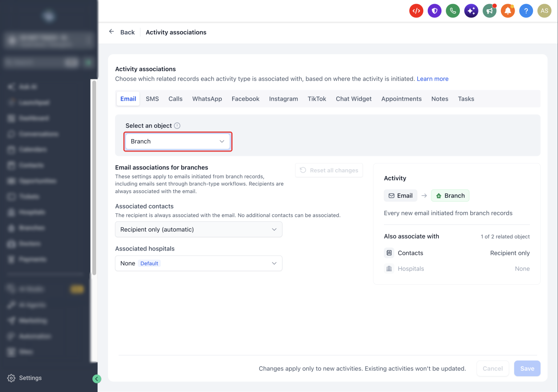Switch to the Chat Widget tab
558x392 pixels.
coord(354,99)
